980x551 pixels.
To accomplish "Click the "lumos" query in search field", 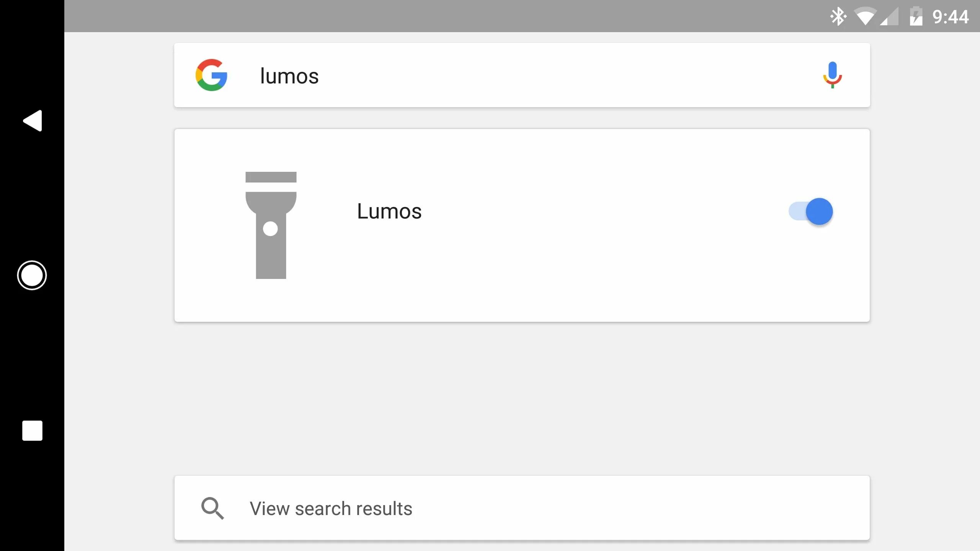I will [x=289, y=76].
